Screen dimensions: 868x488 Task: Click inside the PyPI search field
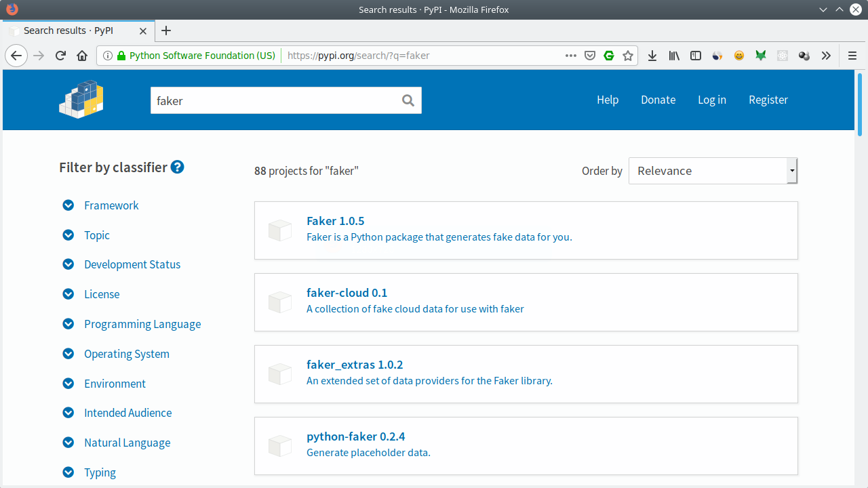271,100
